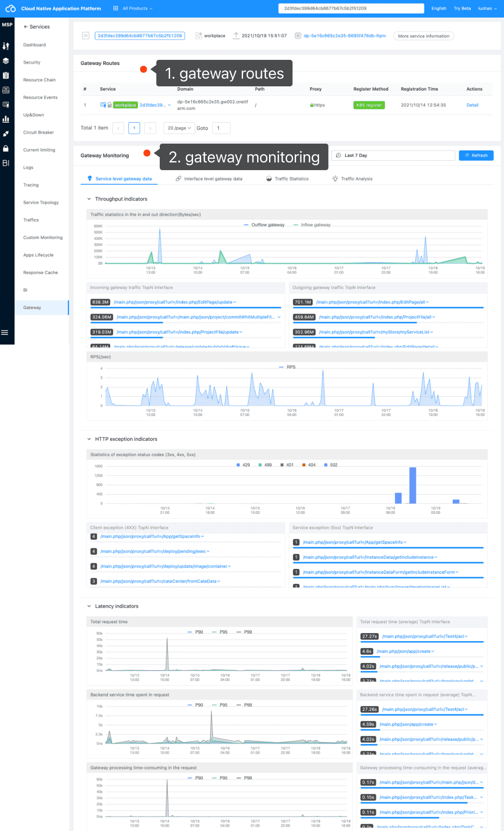Viewport: 504px width, 831px height.
Task: Open the Detail link in Actions column
Action: pos(472,105)
